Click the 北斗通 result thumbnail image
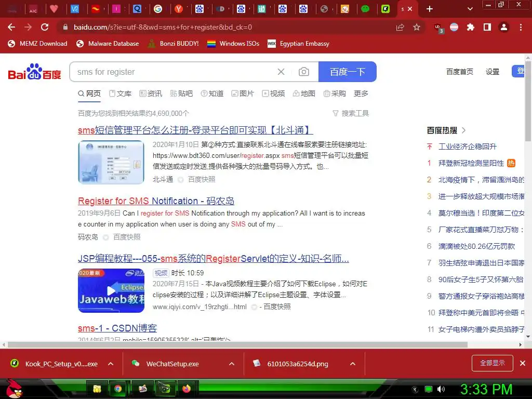Screen dimensions: 532x399 tap(111, 162)
